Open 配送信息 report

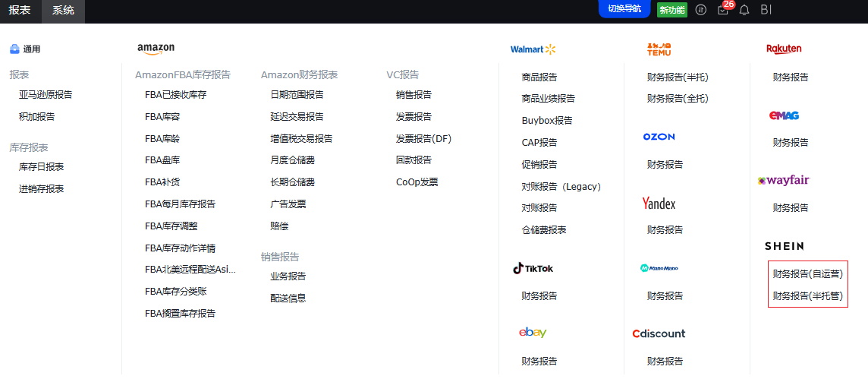coord(288,298)
